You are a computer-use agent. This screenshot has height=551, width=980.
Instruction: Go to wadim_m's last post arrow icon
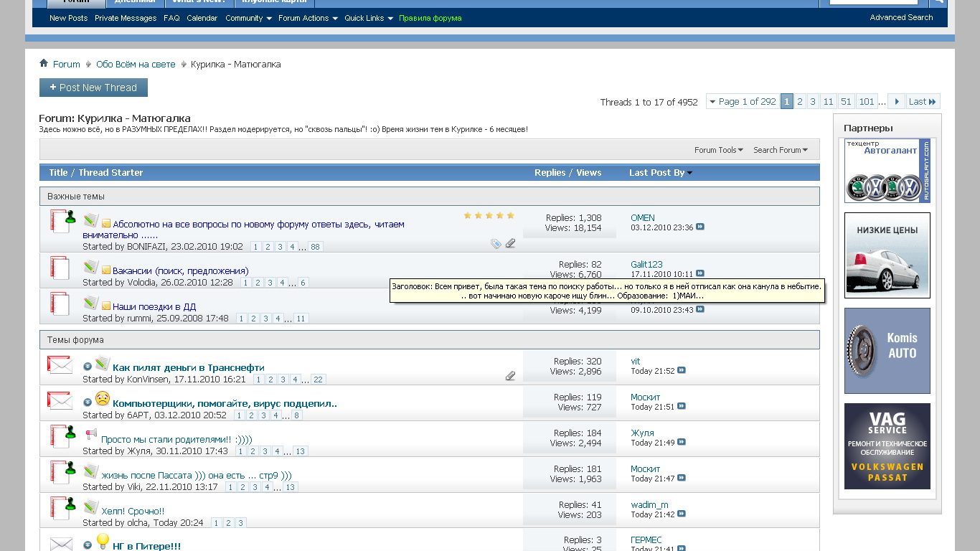click(x=682, y=514)
